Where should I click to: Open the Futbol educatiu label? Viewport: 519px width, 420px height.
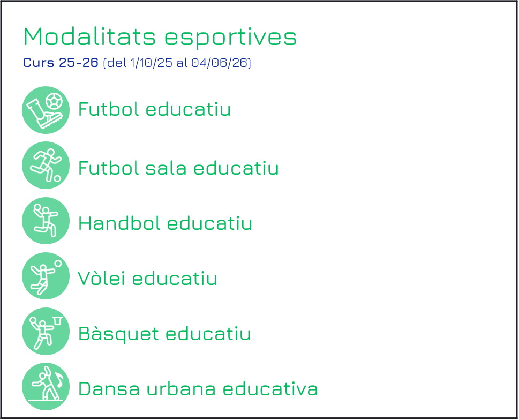click(x=154, y=109)
